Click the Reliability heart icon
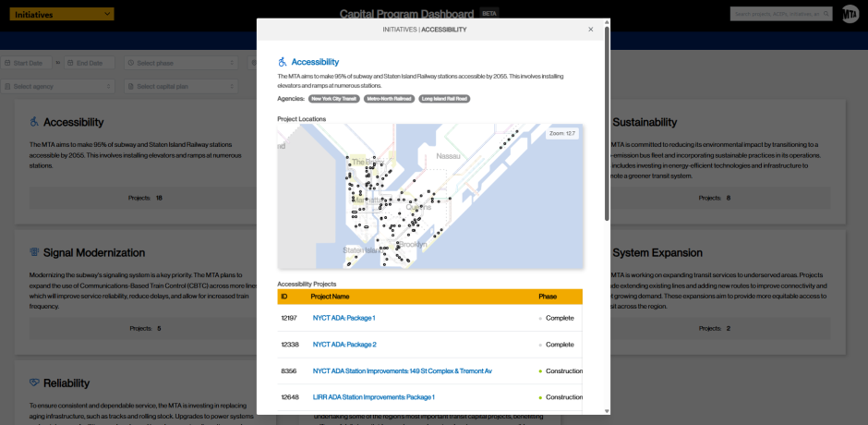This screenshot has height=425, width=868. tap(34, 383)
